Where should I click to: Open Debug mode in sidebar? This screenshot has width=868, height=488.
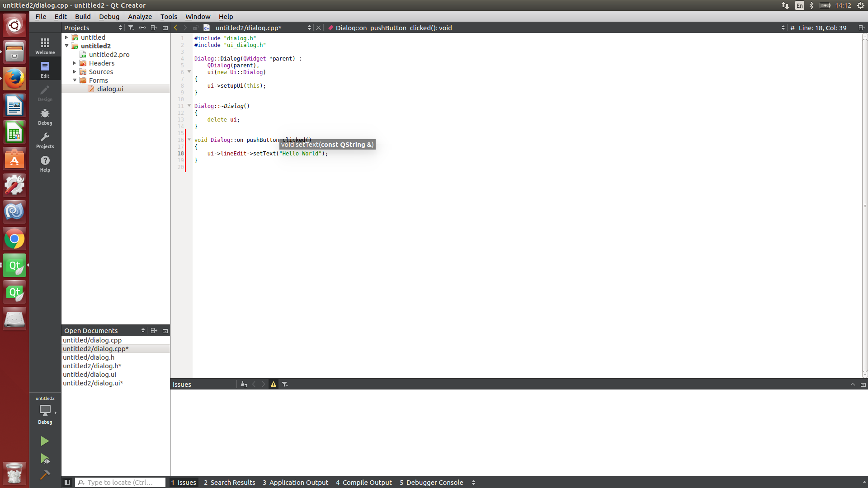(45, 116)
